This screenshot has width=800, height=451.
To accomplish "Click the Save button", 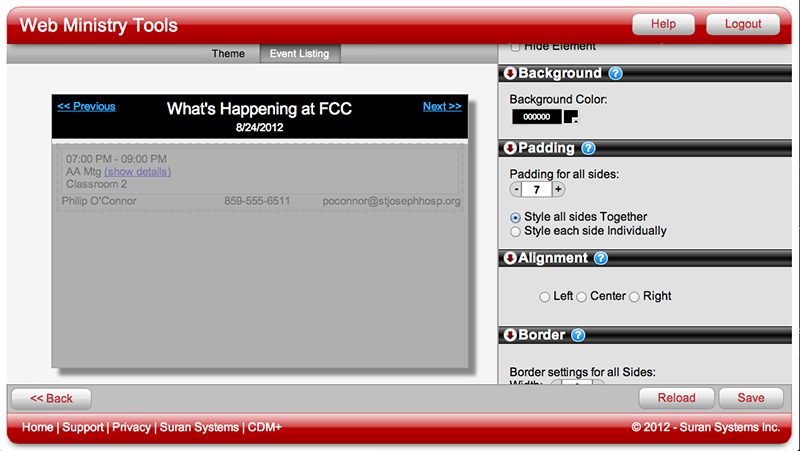I will (x=751, y=398).
